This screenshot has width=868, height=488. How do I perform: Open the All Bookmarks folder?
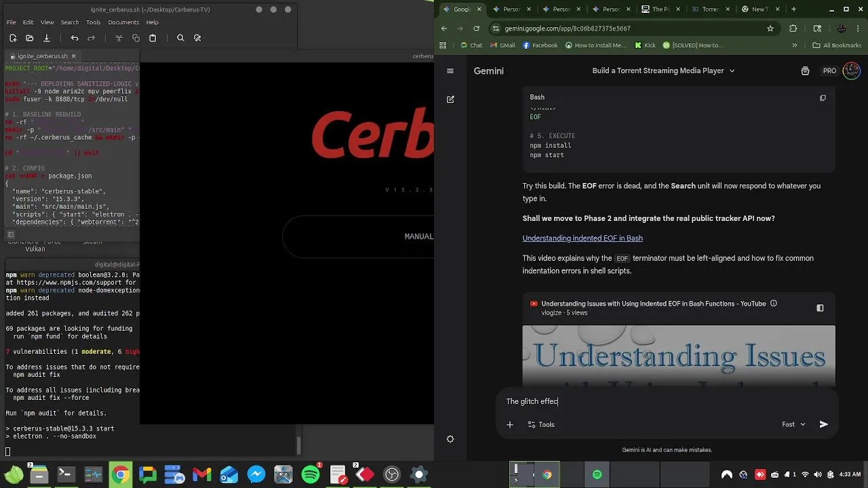click(837, 45)
